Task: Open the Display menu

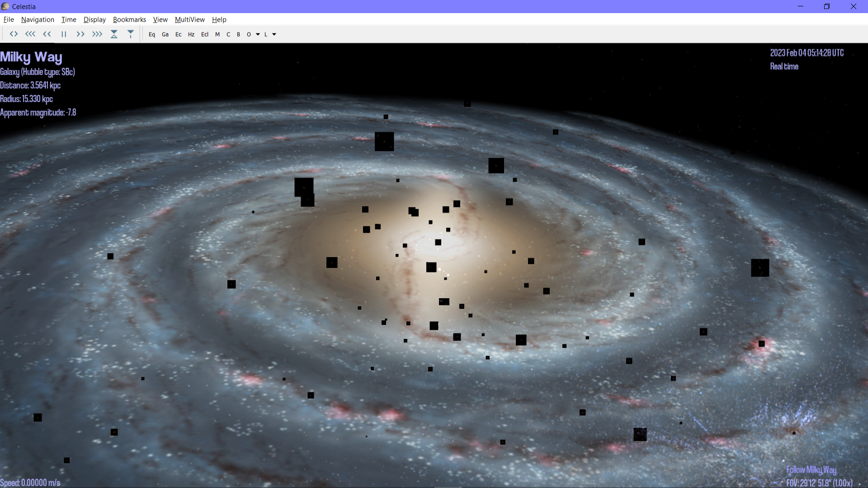Action: [94, 19]
